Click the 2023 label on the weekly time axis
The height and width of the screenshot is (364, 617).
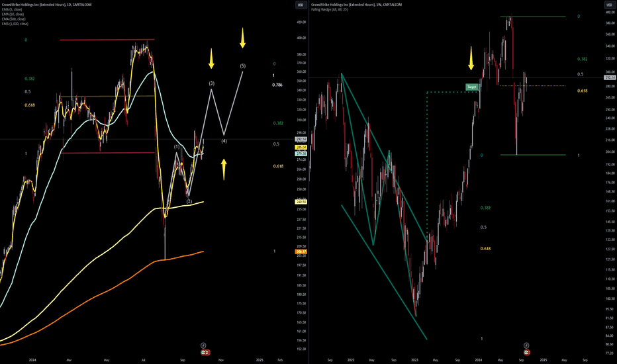click(414, 359)
